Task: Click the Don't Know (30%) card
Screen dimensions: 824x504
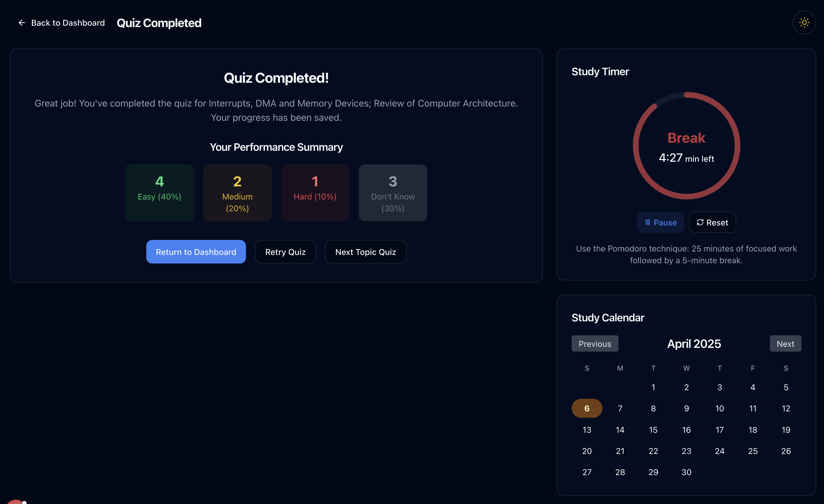Action: (x=393, y=193)
